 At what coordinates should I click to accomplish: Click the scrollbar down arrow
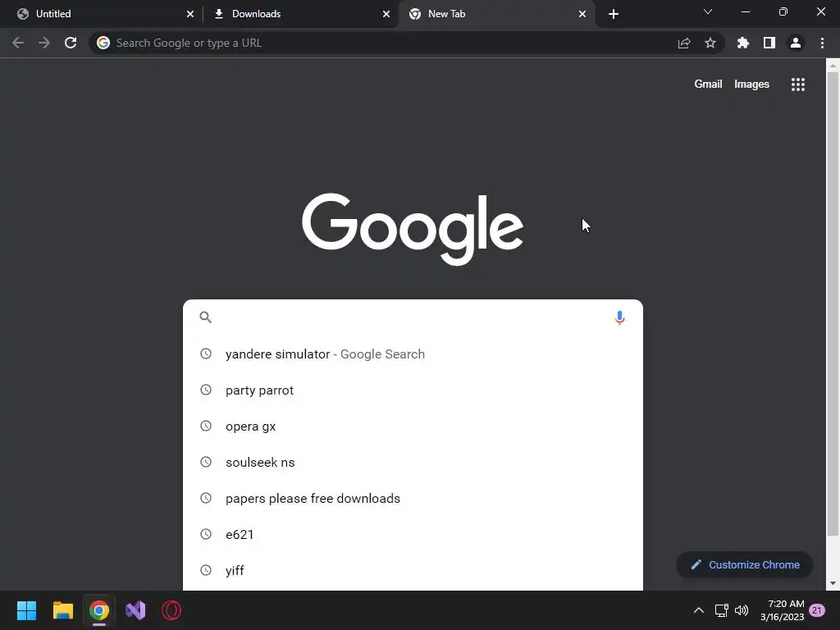[833, 583]
